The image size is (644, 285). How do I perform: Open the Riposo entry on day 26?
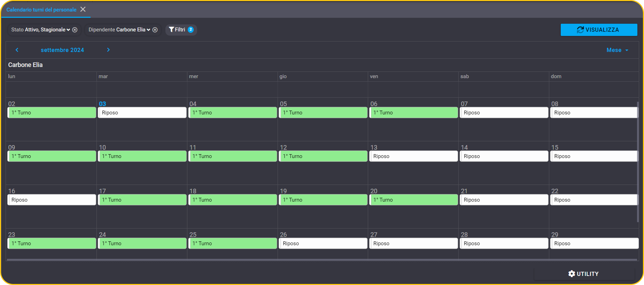[323, 243]
